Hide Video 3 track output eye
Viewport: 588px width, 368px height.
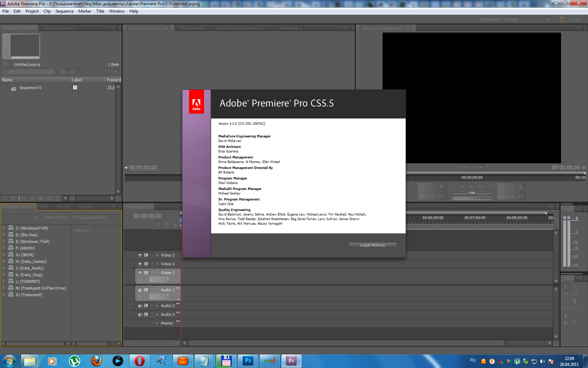click(x=140, y=255)
